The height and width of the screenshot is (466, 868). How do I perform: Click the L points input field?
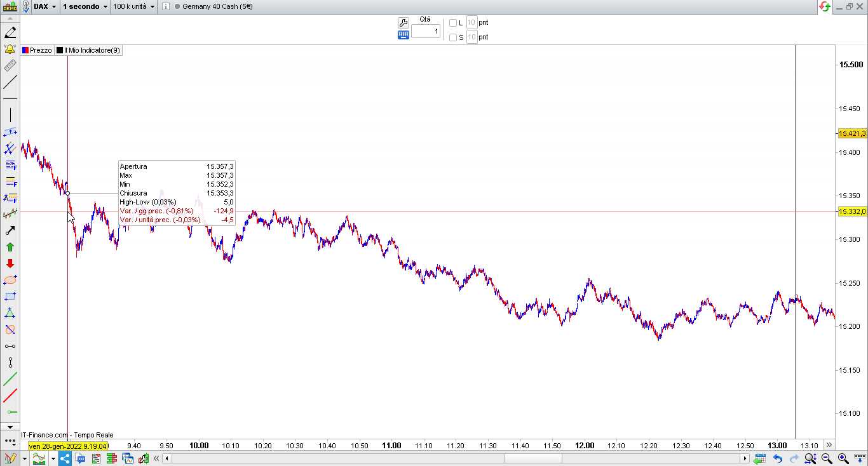[x=471, y=22]
